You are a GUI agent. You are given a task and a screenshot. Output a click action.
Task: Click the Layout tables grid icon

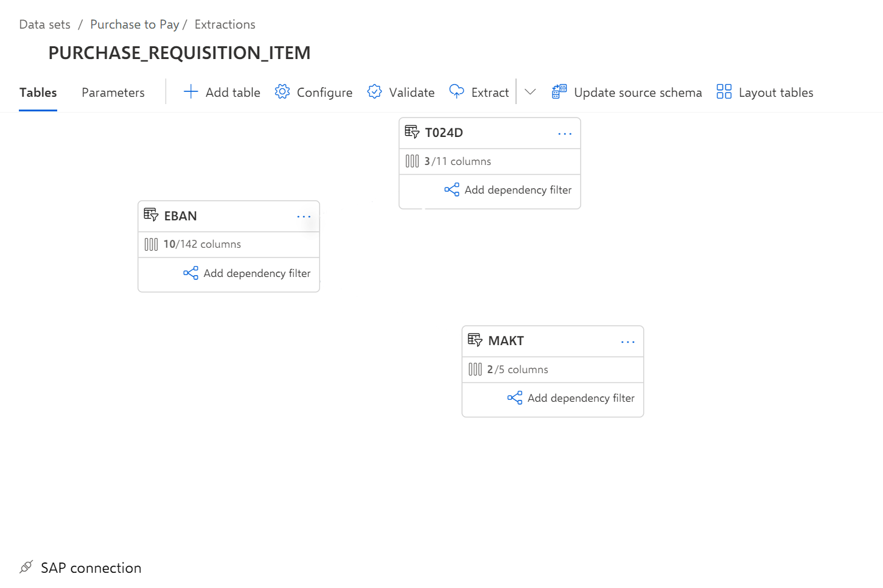724,92
